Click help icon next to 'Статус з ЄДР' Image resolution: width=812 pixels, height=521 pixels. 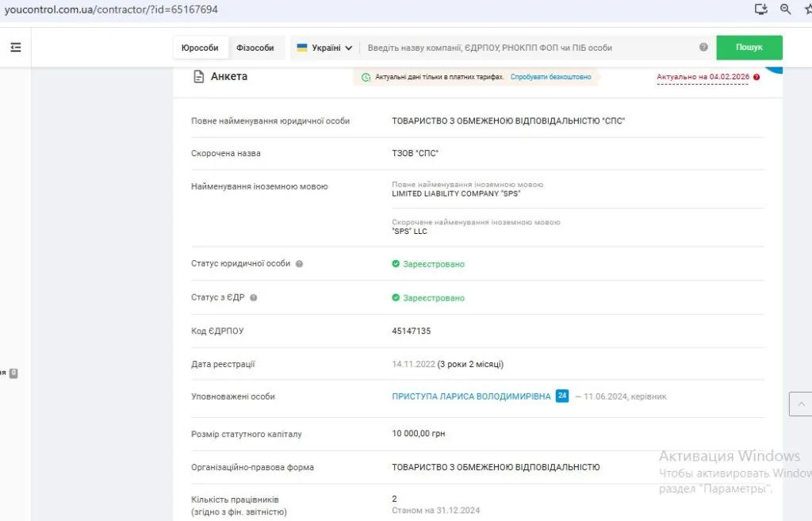click(254, 298)
